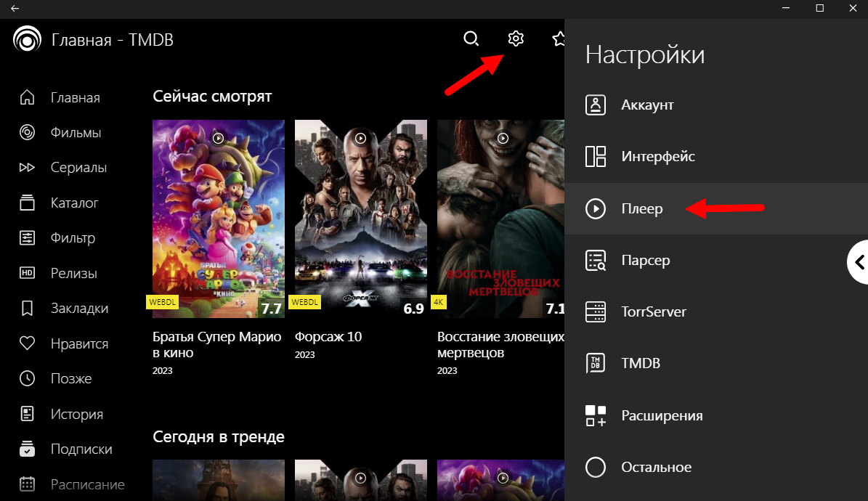
Task: Click the TorrServer server icon
Action: click(596, 311)
